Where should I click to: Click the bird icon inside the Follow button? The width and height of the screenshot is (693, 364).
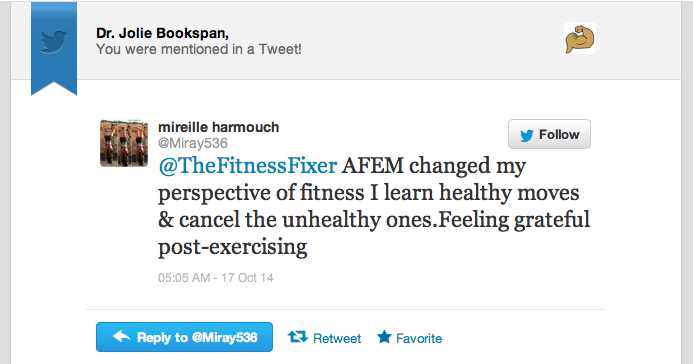tap(526, 136)
